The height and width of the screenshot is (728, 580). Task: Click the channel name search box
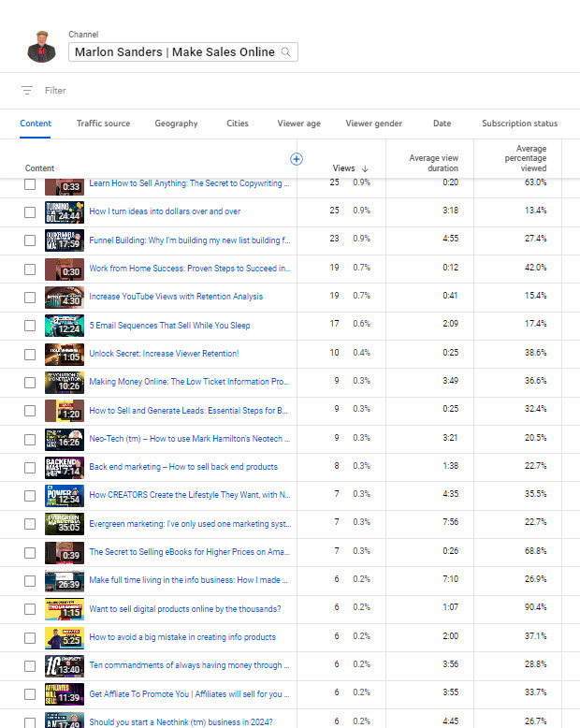182,52
